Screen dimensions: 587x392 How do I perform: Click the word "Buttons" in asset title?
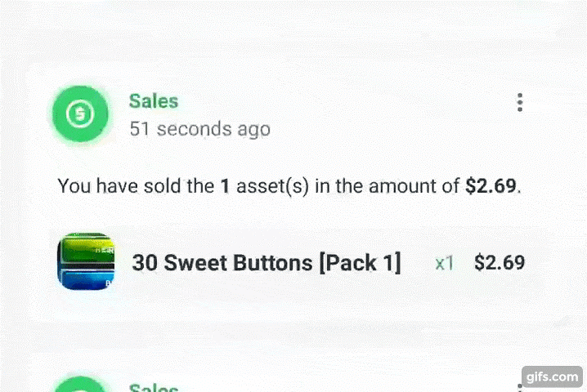point(272,263)
